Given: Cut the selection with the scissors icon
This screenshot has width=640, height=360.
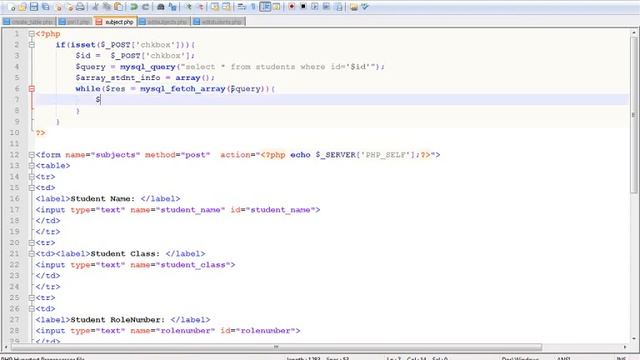Looking at the screenshot, I should (95, 7).
